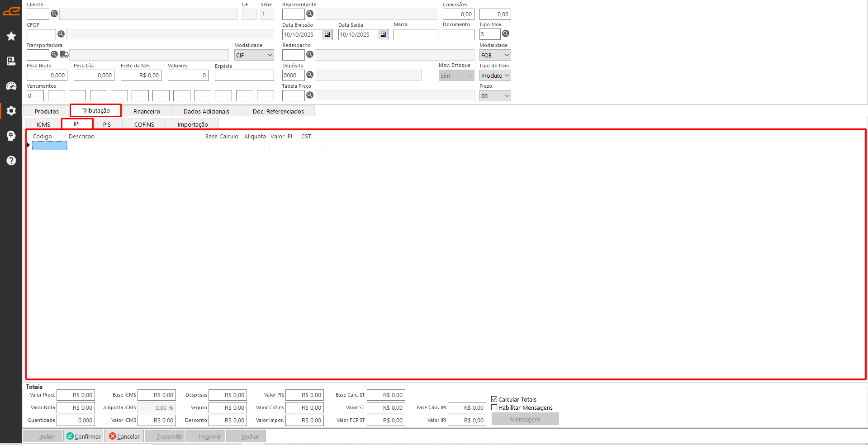The height and width of the screenshot is (445, 868).
Task: Open the Data Emissão calendar picker
Action: (x=327, y=34)
